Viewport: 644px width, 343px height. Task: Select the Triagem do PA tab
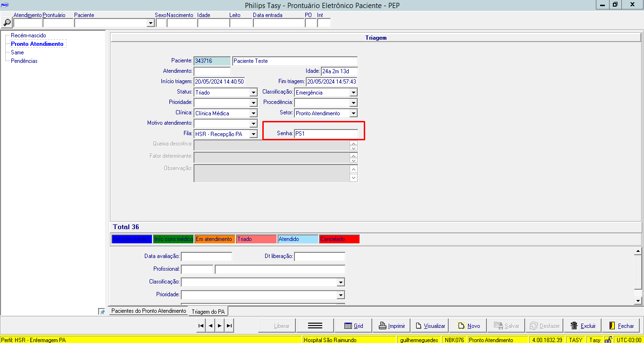[208, 311]
